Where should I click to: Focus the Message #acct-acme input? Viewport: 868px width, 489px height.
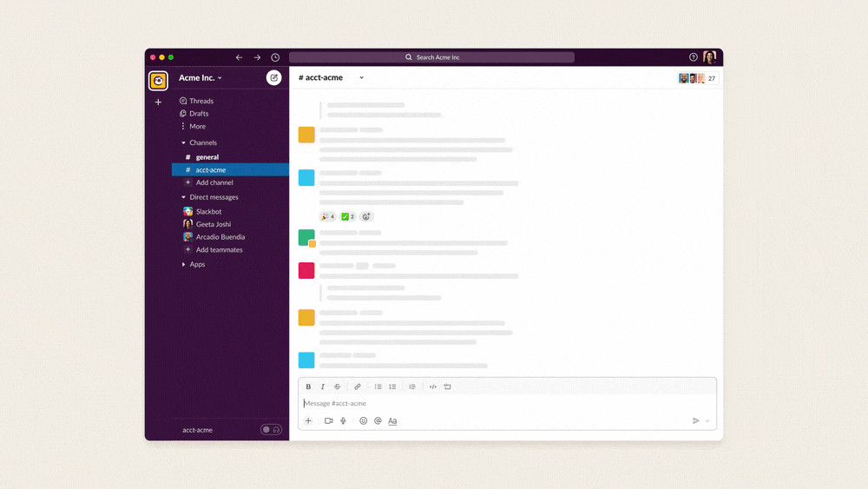tap(507, 403)
